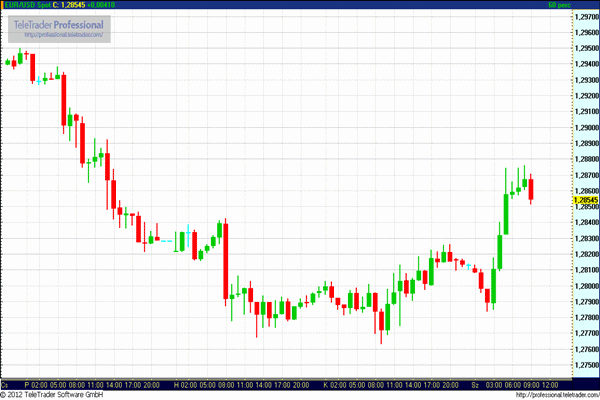Click the 1,28800 price axis label
The width and height of the screenshot is (600, 400).
586,159
